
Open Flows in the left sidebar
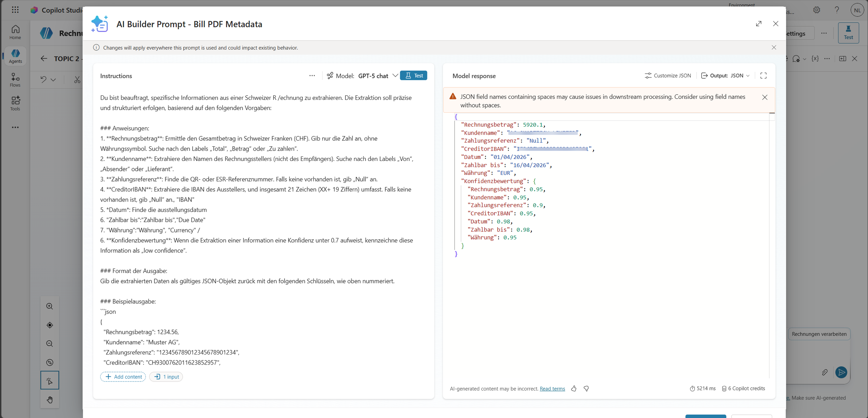tap(15, 80)
